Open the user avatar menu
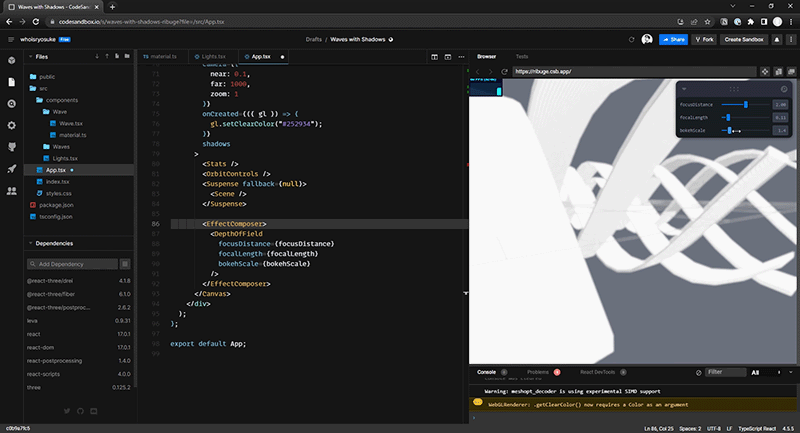Viewport: 800px width, 433px height. tap(647, 39)
